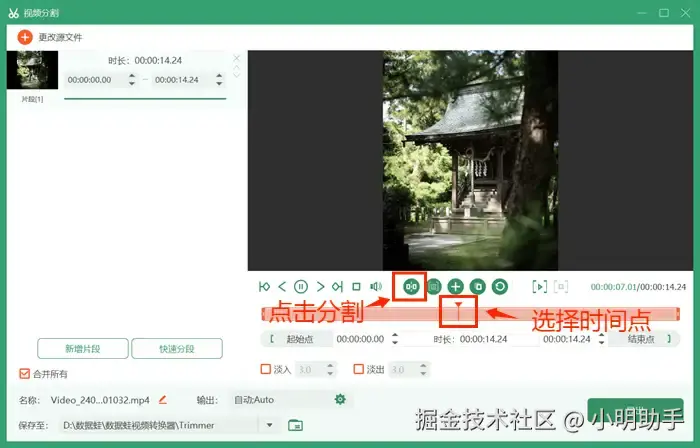Expand the save path dropdown arrow
Screen dimensions: 700x448
[x=270, y=425]
